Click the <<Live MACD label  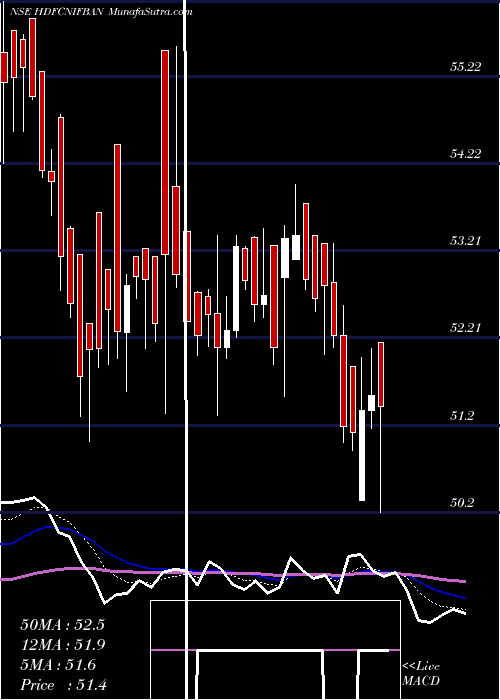[x=421, y=674]
